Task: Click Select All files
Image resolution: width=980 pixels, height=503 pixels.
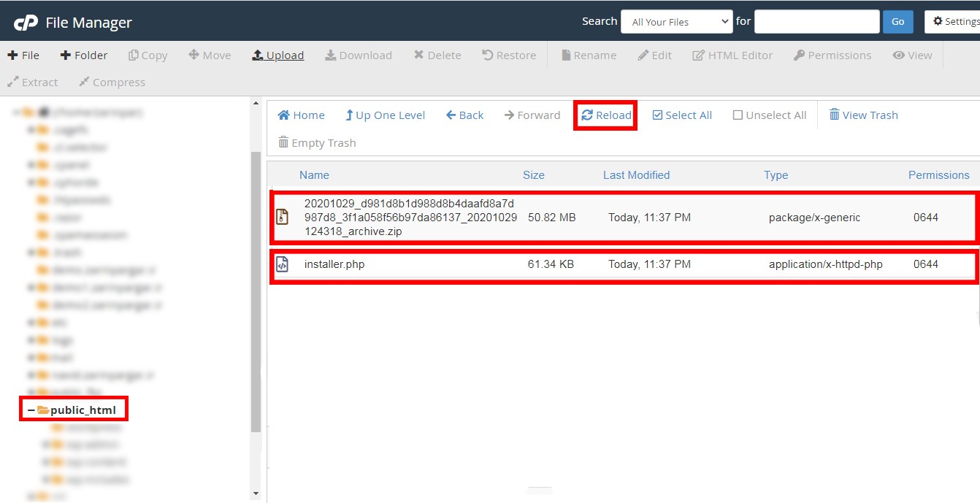Action: coord(682,115)
